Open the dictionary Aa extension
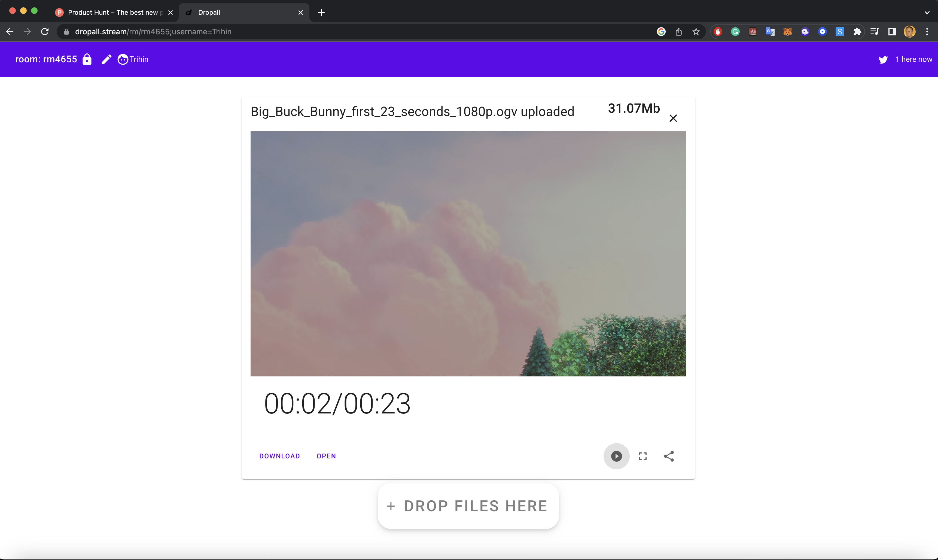This screenshot has height=560, width=938. point(753,32)
